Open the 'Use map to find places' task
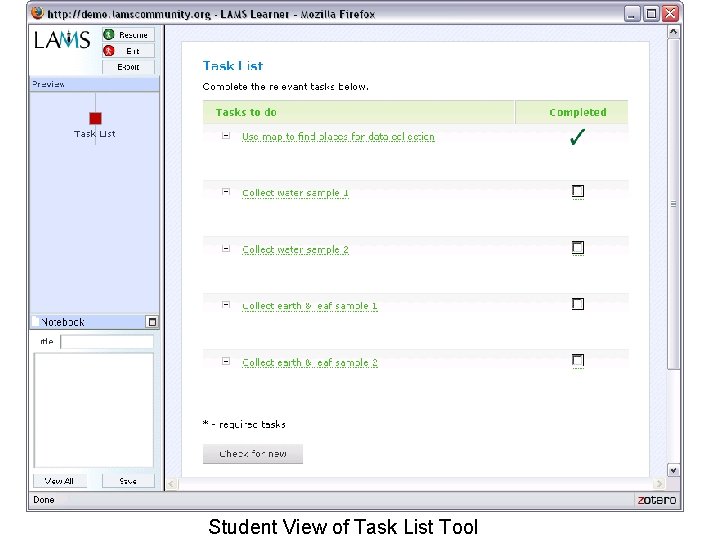The width and height of the screenshot is (720, 540). tap(338, 137)
